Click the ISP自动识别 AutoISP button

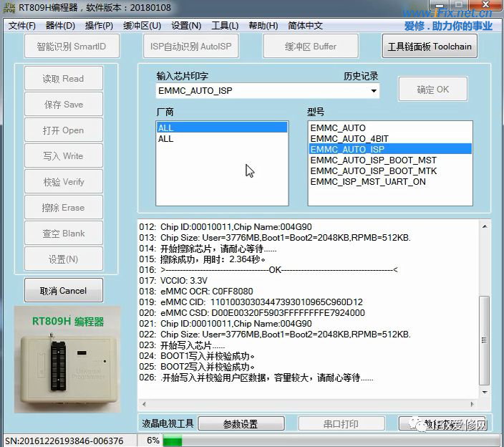[190, 47]
